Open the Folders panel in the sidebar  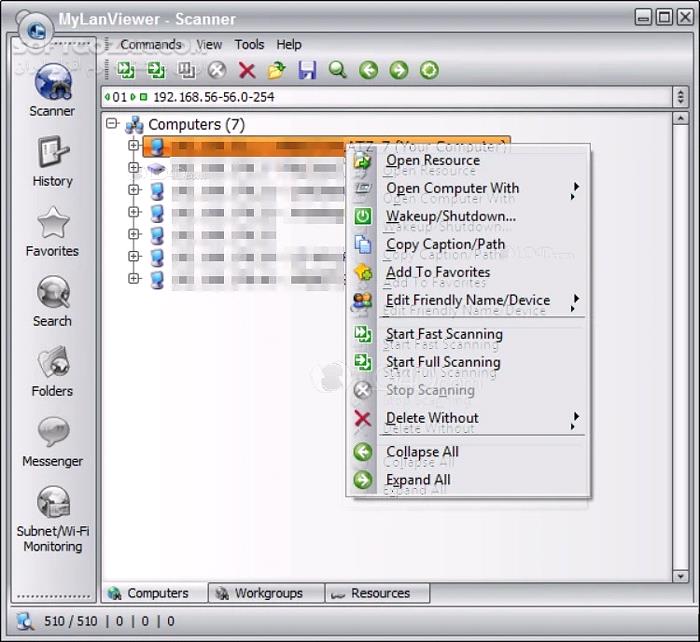tap(52, 371)
